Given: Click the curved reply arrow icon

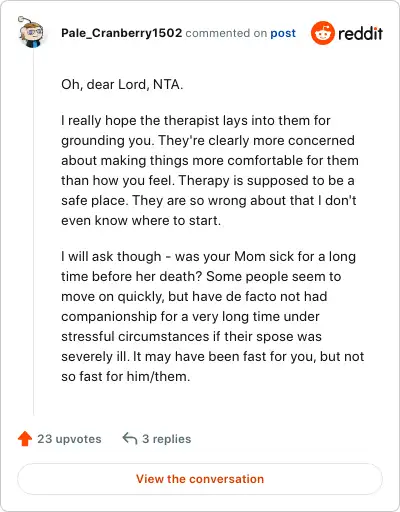Looking at the screenshot, I should point(130,438).
